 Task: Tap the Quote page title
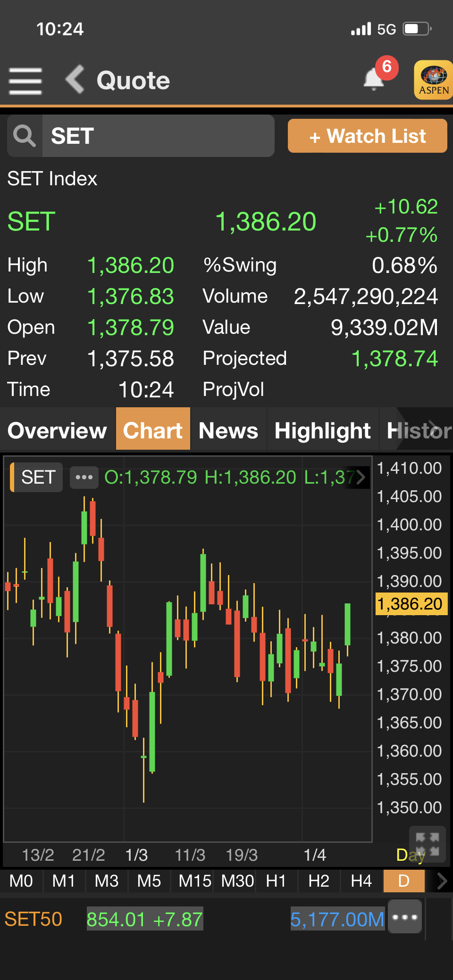pos(133,80)
